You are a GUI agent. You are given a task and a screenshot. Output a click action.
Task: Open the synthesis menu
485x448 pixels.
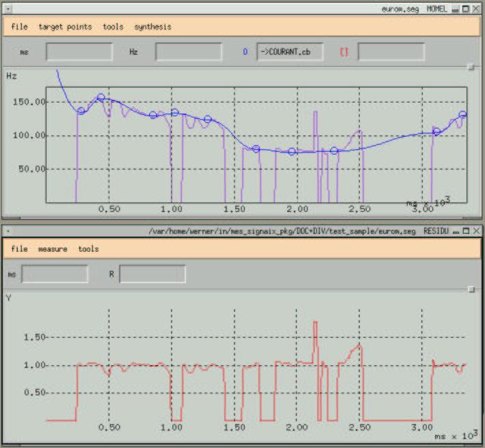[x=153, y=27]
